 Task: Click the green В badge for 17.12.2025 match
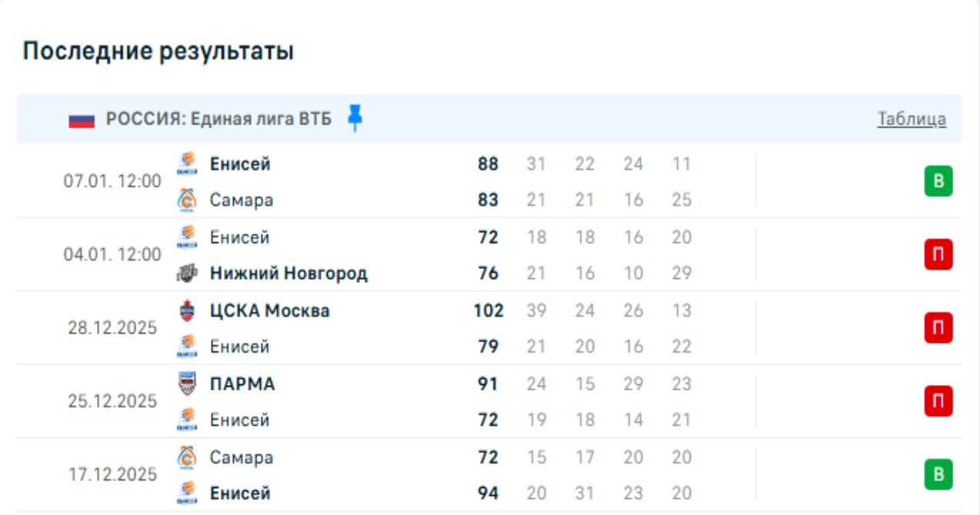[x=938, y=474]
